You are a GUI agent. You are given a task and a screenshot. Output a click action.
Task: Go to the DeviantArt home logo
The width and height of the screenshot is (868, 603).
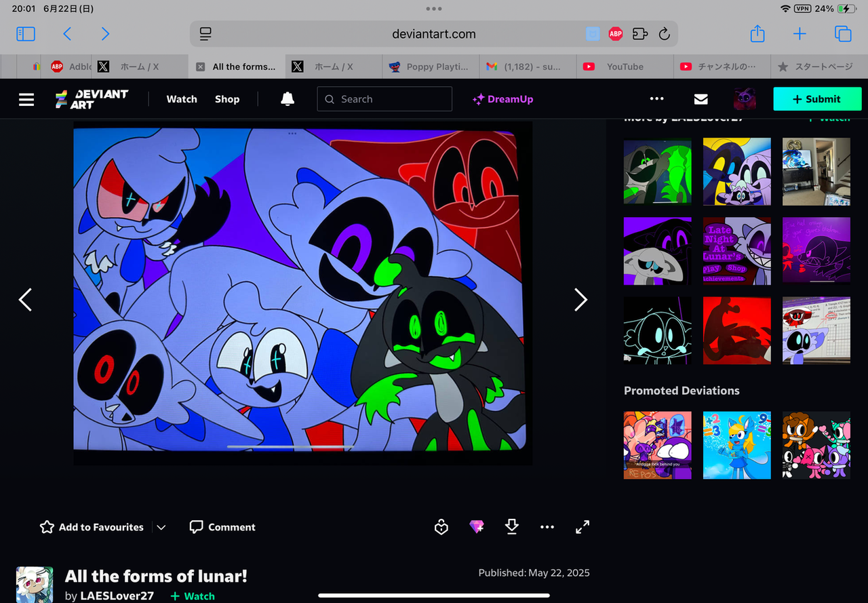[x=92, y=99]
